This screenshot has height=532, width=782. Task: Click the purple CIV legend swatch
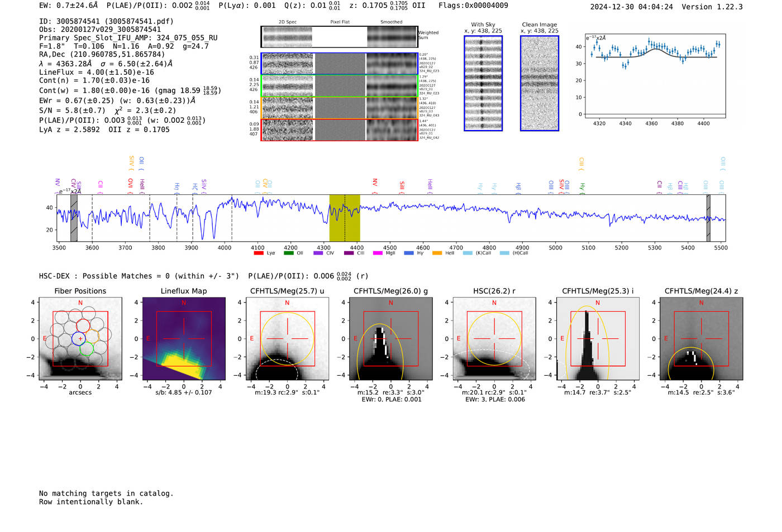pos(318,253)
